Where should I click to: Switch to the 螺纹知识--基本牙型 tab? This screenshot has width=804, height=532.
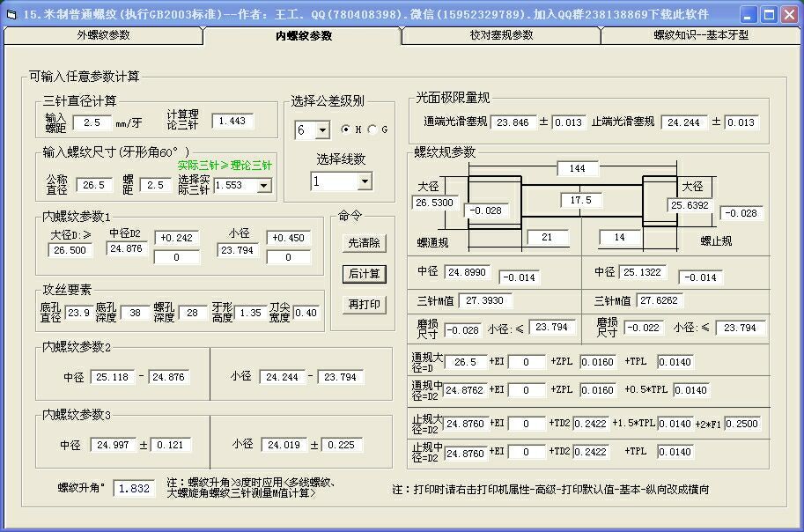[700, 35]
